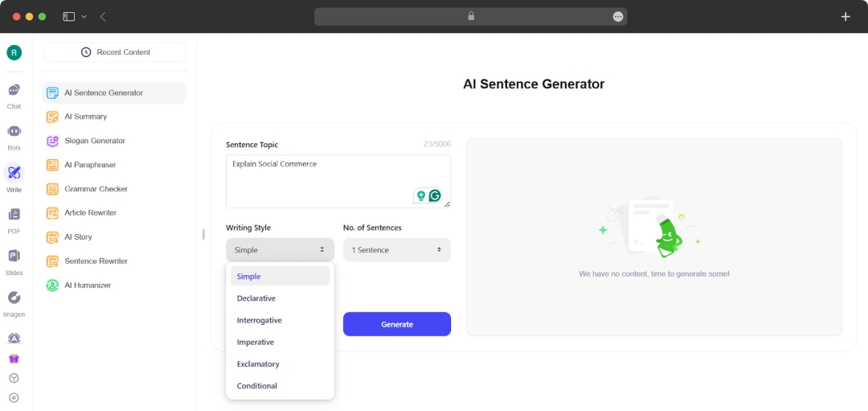Click the gift box icon in sidebar

point(14,359)
